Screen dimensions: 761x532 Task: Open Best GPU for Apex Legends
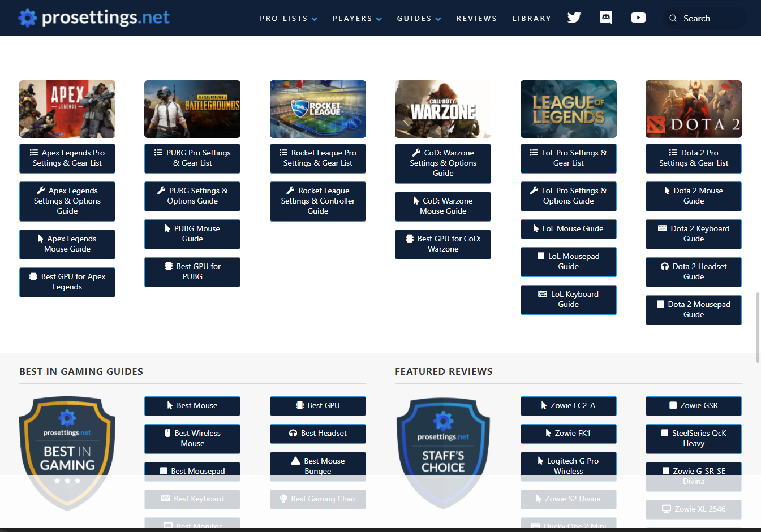pyautogui.click(x=67, y=282)
